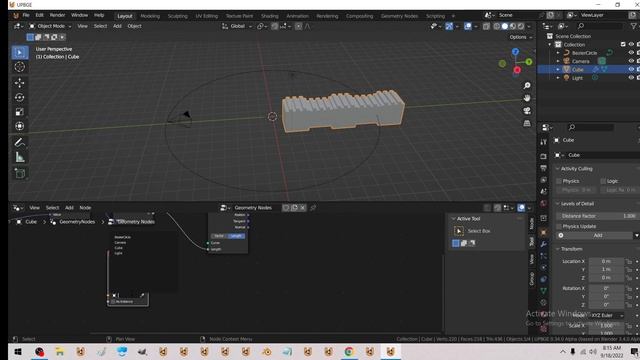Open the viewport Add menu
Screen dimensions: 640x360
pyautogui.click(x=117, y=26)
